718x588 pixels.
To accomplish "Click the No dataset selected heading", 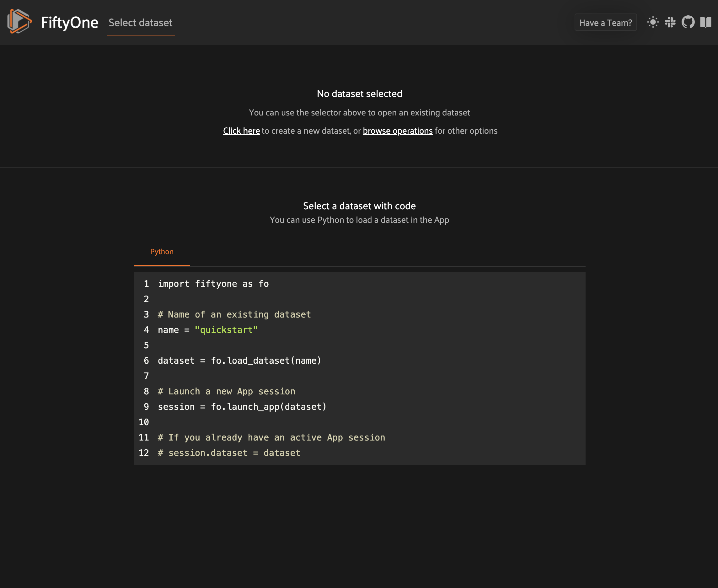I will (x=359, y=94).
